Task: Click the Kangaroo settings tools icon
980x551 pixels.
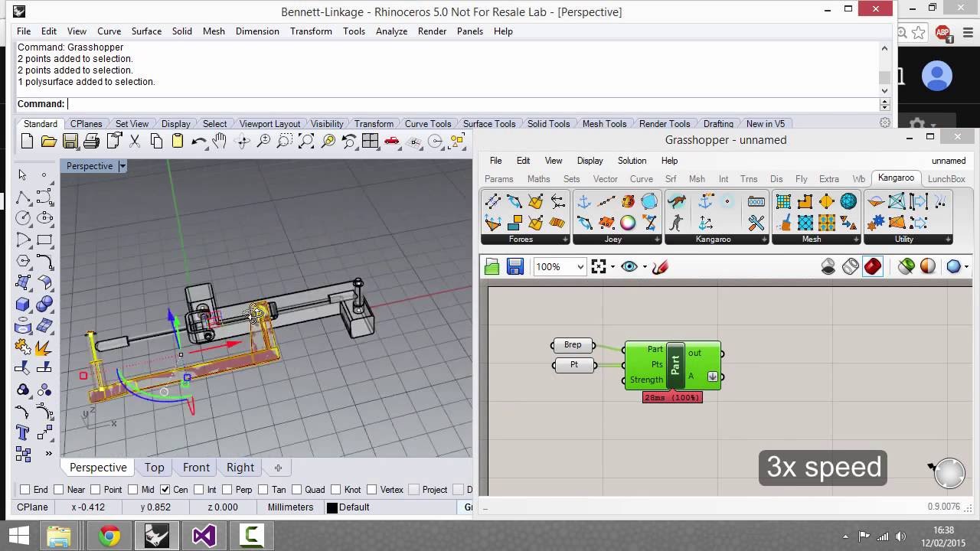Action: pos(756,223)
